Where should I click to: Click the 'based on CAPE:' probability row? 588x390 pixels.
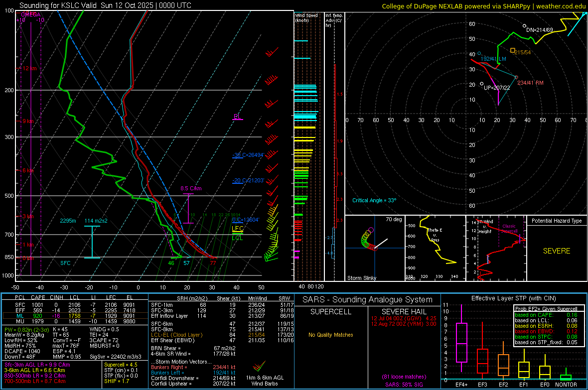coord(546,315)
